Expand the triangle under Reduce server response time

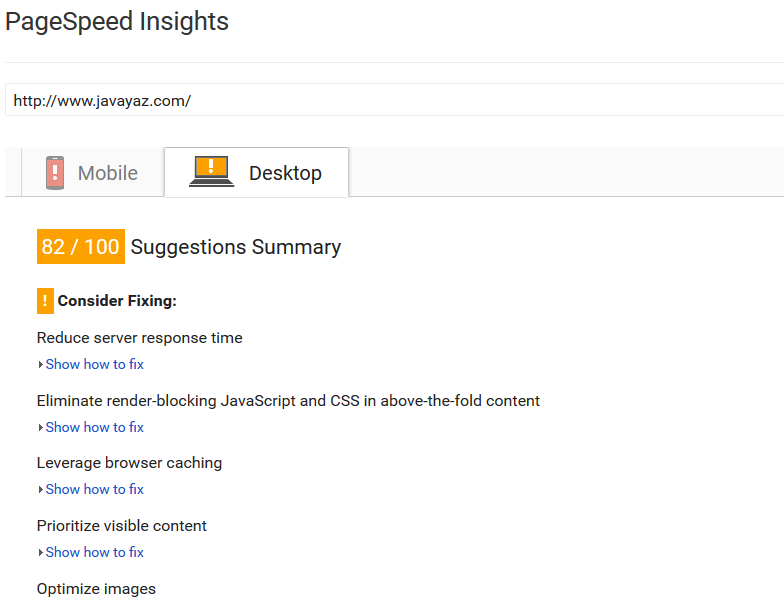pos(40,365)
